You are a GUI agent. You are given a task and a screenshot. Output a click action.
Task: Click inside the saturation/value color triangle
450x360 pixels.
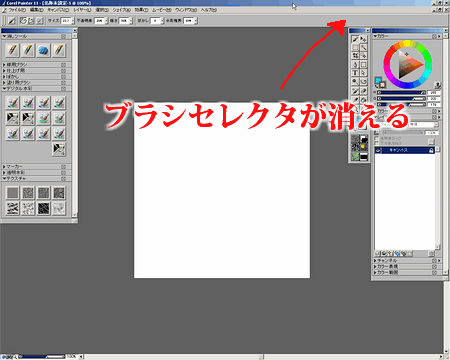(408, 65)
